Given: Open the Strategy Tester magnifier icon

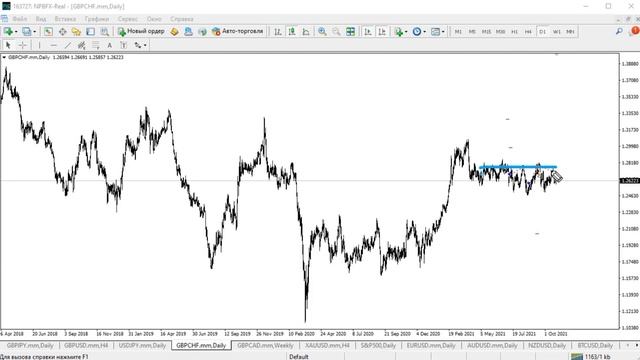Looking at the screenshot, I should click(x=104, y=31).
